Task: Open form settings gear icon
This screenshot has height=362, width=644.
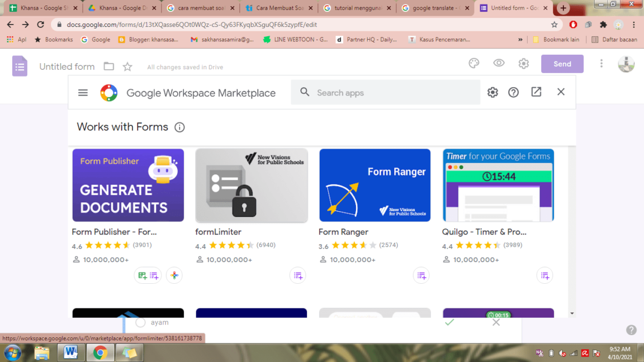Action: coord(523,63)
